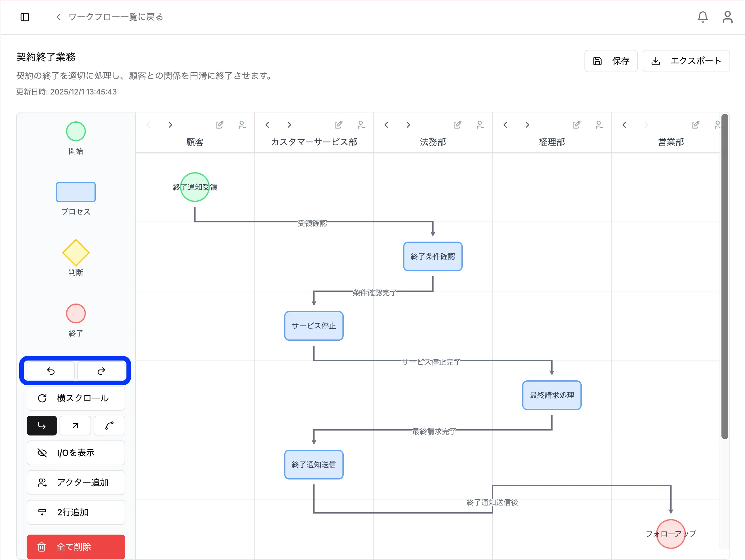Toggle the sidebar panel icon
The height and width of the screenshot is (560, 745).
pos(25,17)
